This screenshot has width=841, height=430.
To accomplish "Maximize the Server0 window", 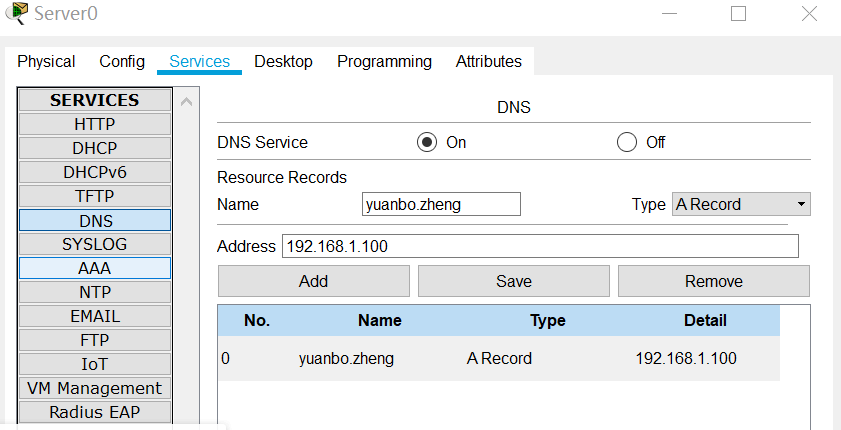I will click(x=739, y=14).
